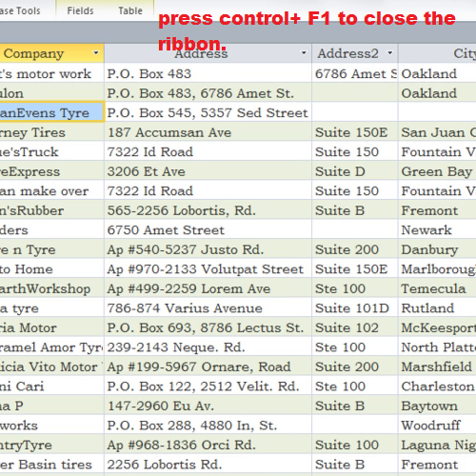Image resolution: width=476 pixels, height=476 pixels.
Task: Click the 'Woodruff' city cell
Action: pos(437,426)
